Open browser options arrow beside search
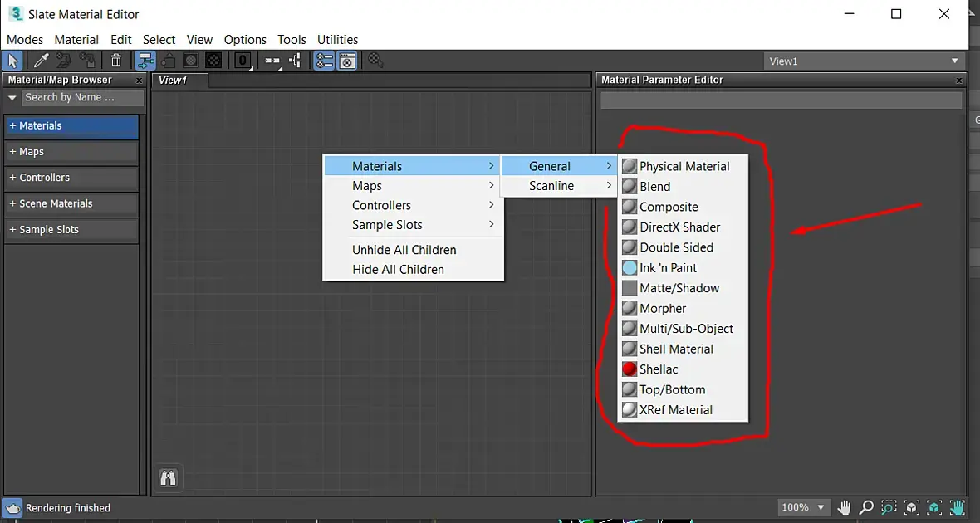Viewport: 980px width, 523px height. (x=12, y=98)
